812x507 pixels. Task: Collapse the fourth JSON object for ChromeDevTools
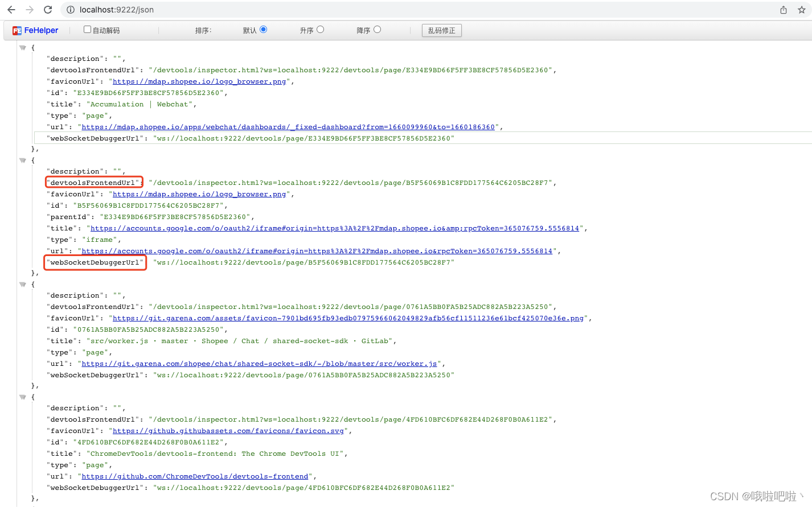23,397
